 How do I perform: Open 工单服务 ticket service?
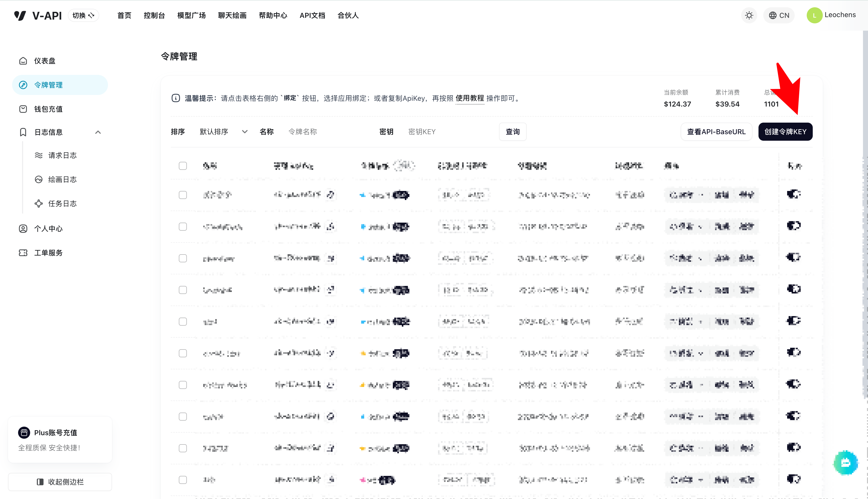click(48, 253)
